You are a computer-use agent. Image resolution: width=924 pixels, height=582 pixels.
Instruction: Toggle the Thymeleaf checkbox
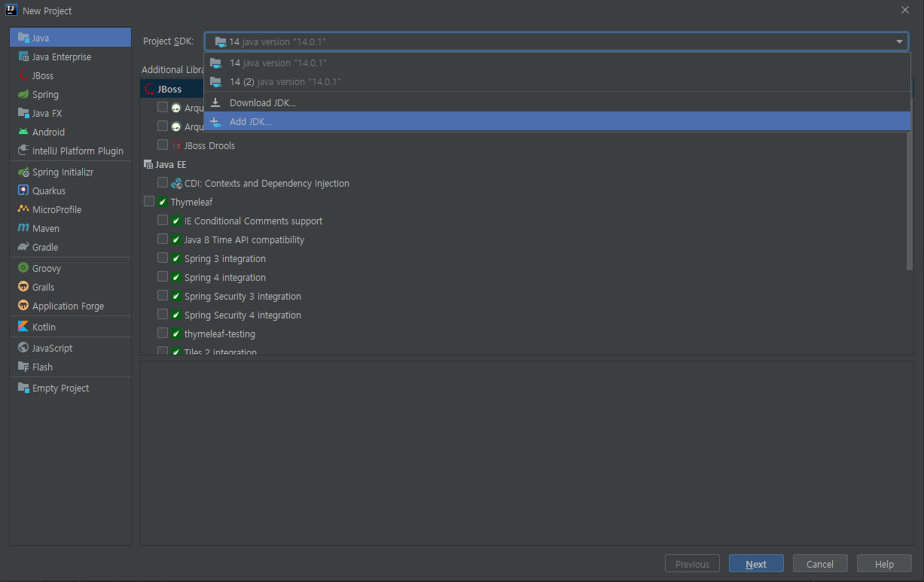coord(149,201)
